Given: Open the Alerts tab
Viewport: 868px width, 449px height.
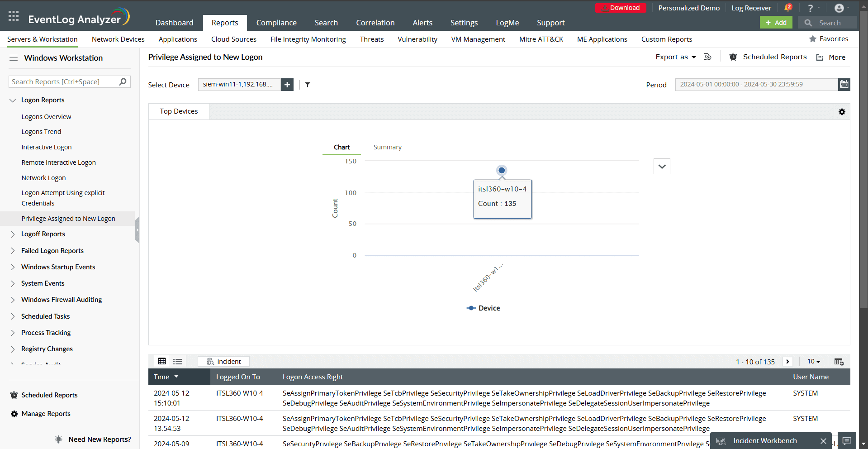Looking at the screenshot, I should point(422,23).
